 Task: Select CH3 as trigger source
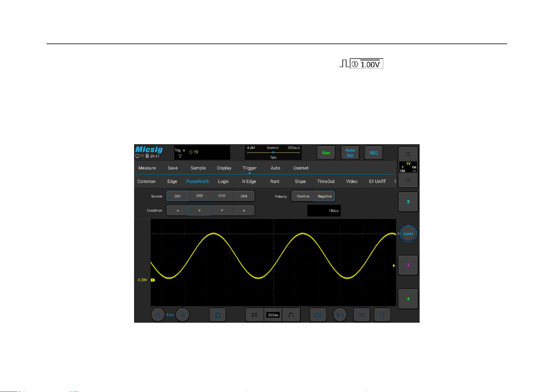[222, 196]
